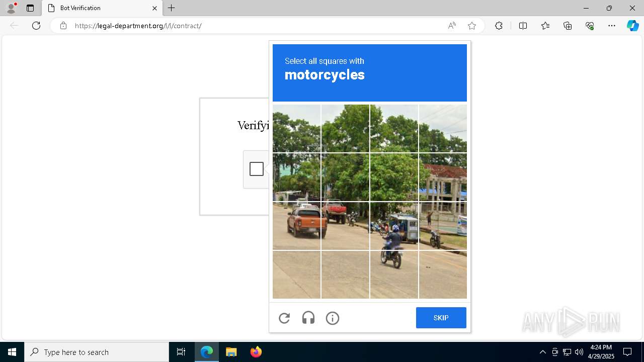Viewport: 644px width, 362px height.
Task: Select tile with parked motorcycle by fence
Action: tap(443, 226)
